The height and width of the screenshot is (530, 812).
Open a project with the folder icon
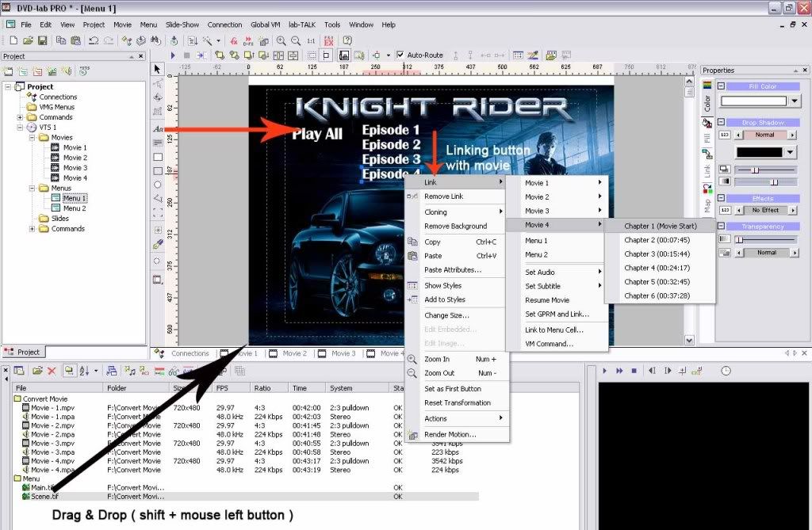(28, 40)
